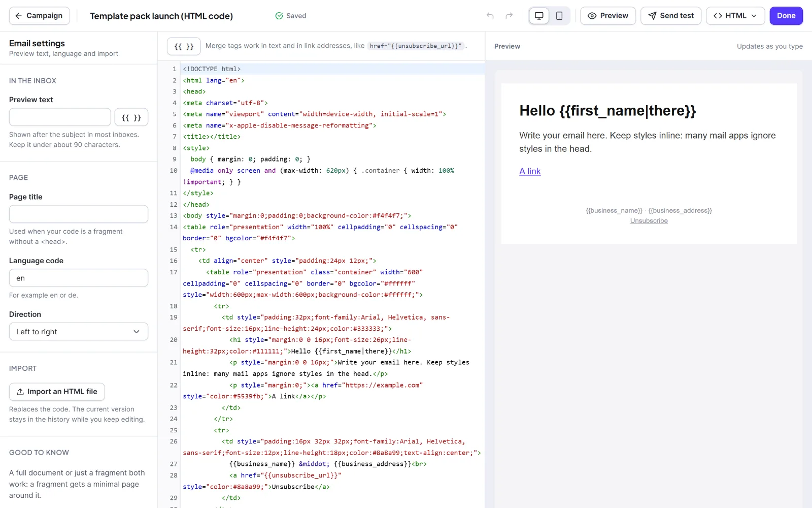
Task: Focus the Page title field
Action: (x=79, y=214)
